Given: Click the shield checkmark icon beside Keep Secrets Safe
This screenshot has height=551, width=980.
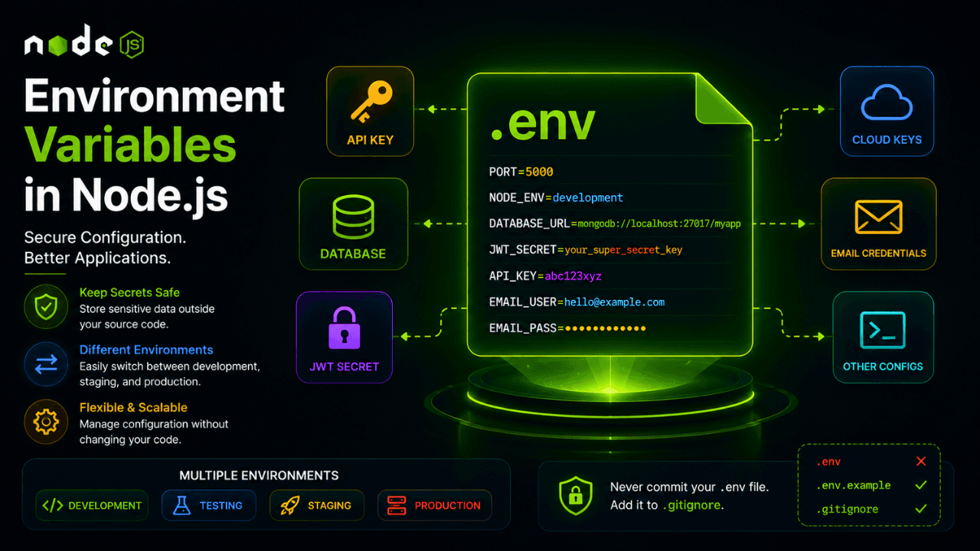Looking at the screenshot, I should [47, 307].
